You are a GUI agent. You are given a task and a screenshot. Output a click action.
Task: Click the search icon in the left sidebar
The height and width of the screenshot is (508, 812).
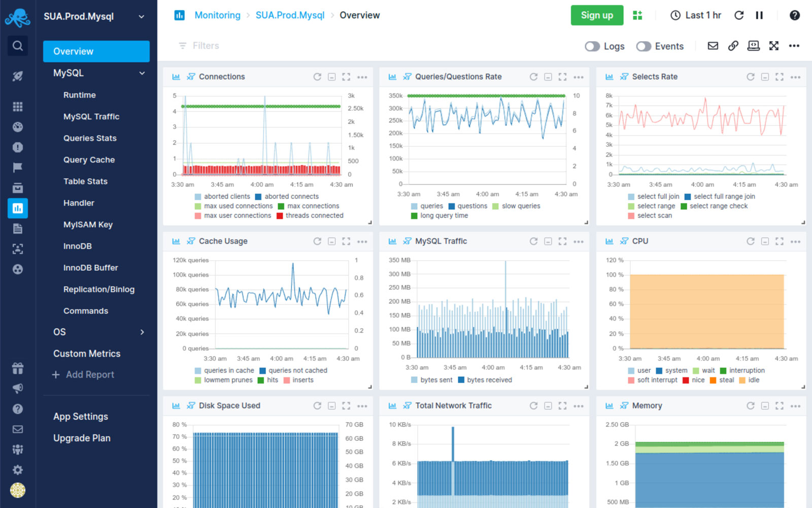click(x=18, y=46)
